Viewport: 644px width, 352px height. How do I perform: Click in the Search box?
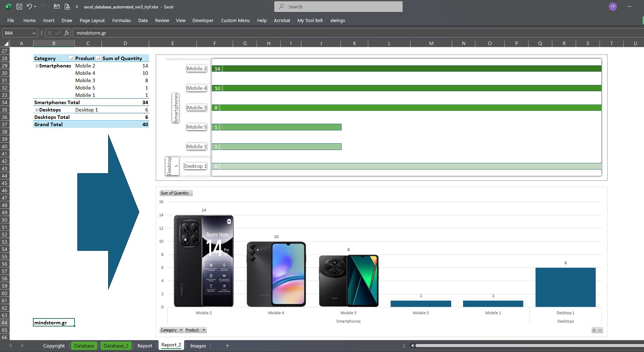click(338, 7)
